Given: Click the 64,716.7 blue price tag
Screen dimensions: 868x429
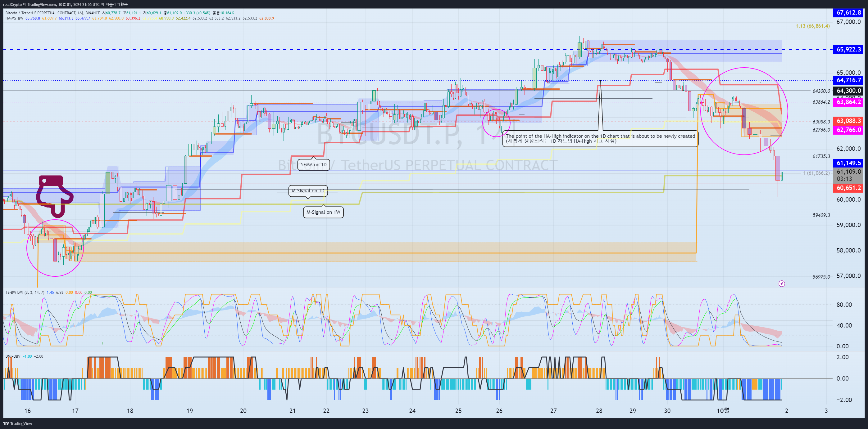Looking at the screenshot, I should [x=848, y=80].
